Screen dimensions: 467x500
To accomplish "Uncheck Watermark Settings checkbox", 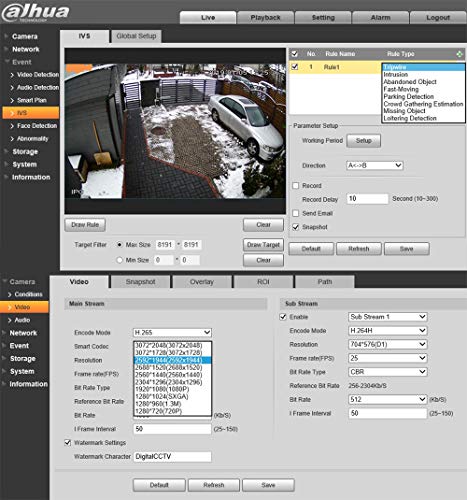I will pyautogui.click(x=68, y=443).
